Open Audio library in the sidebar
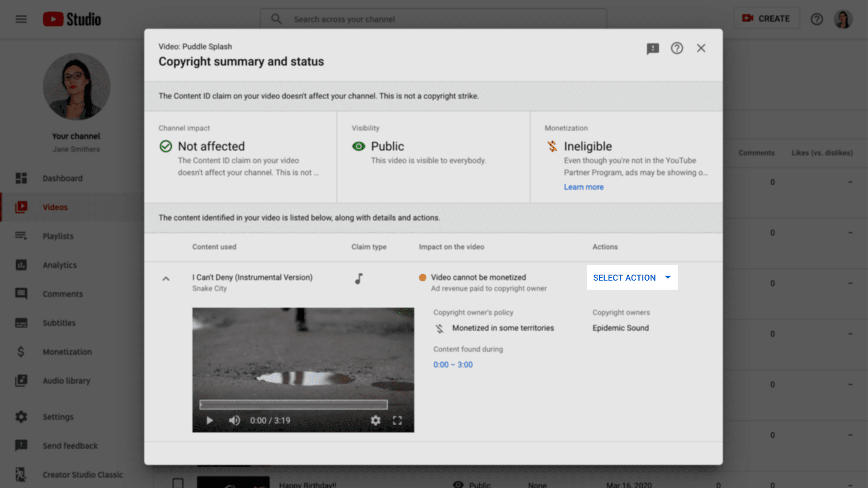 [x=72, y=381]
